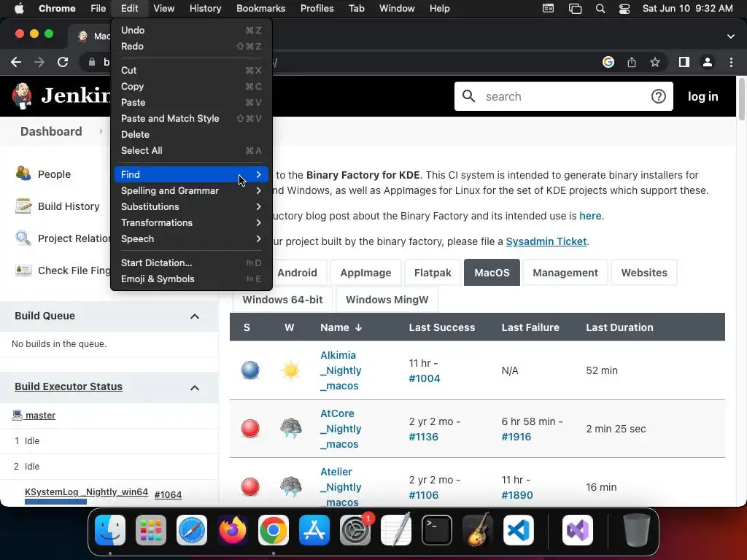The height and width of the screenshot is (560, 747).
Task: Open the Alkimia_Nightly_macos job link
Action: click(x=341, y=370)
